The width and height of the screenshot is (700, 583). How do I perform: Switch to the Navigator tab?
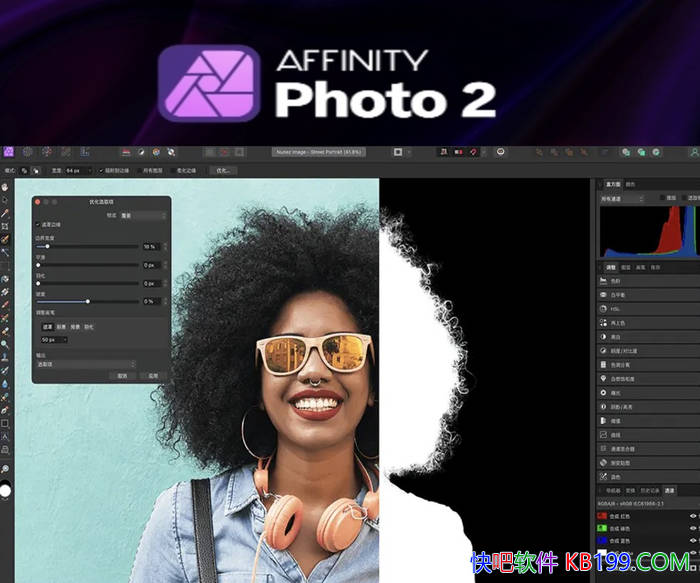(x=613, y=491)
